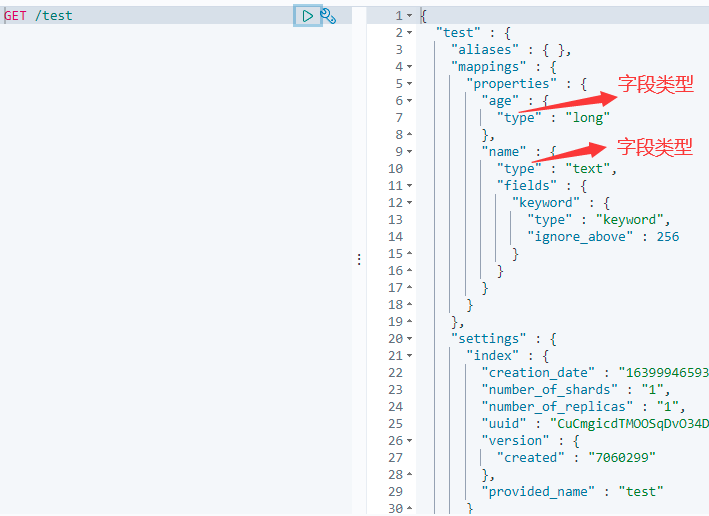Click line number 29 in the gutter
This screenshot has height=516, width=709.
395,492
